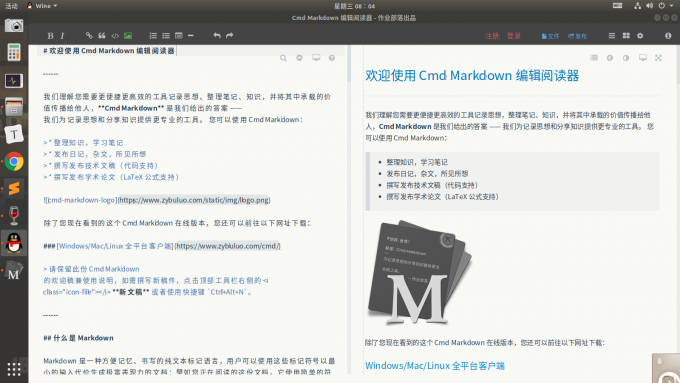This screenshot has width=680, height=383.
Task: Insert an image using the green picture icon
Action: pos(128,36)
